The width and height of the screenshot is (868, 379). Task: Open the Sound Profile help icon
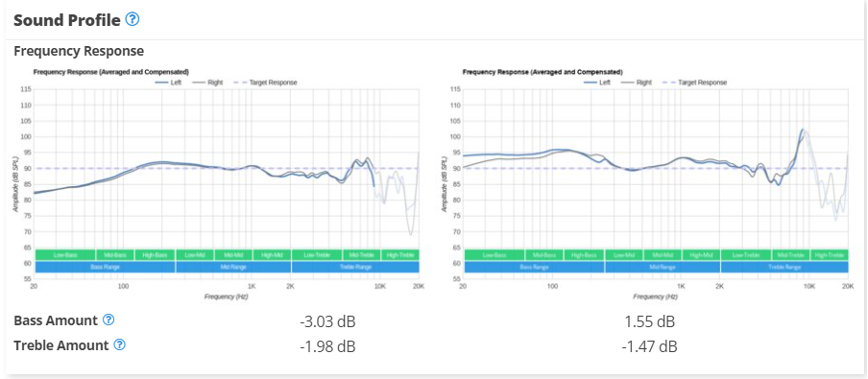tap(133, 20)
